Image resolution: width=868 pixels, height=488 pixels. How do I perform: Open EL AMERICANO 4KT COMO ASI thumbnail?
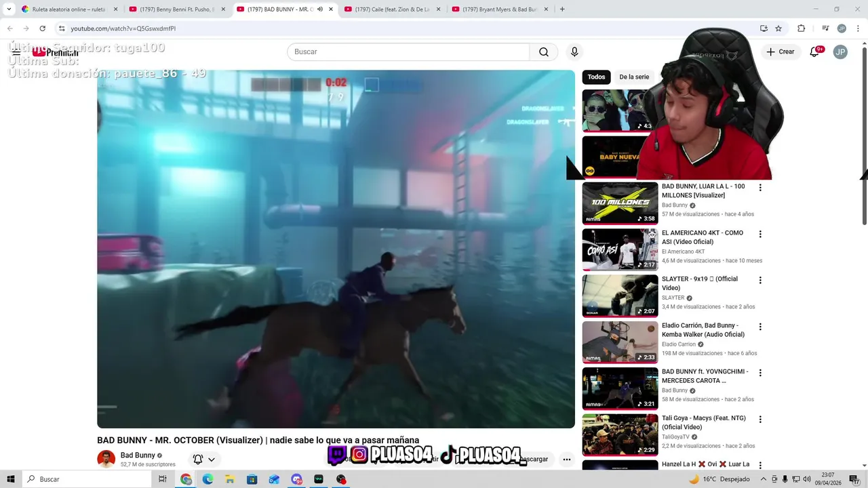pyautogui.click(x=620, y=249)
